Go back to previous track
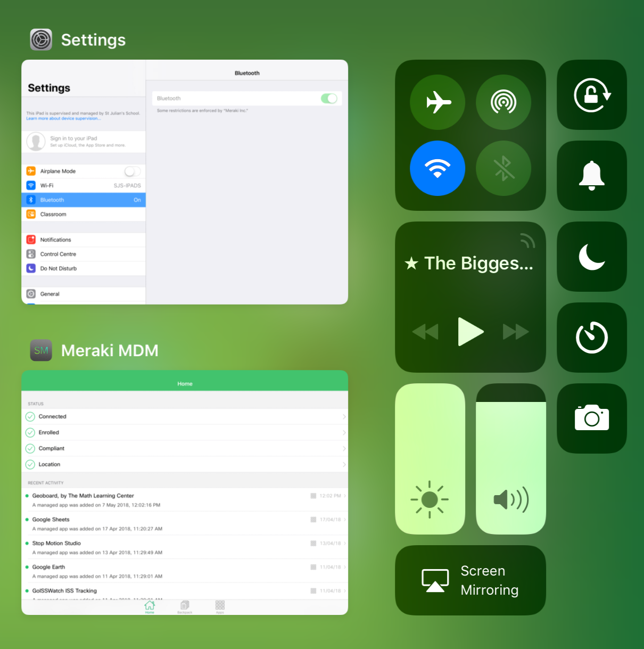The image size is (644, 649). [x=425, y=332]
